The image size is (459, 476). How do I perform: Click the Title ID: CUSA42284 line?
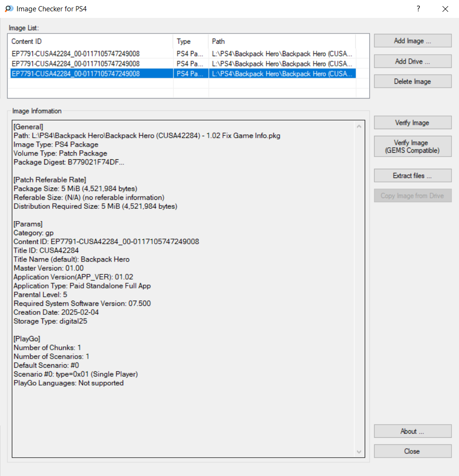[46, 250]
